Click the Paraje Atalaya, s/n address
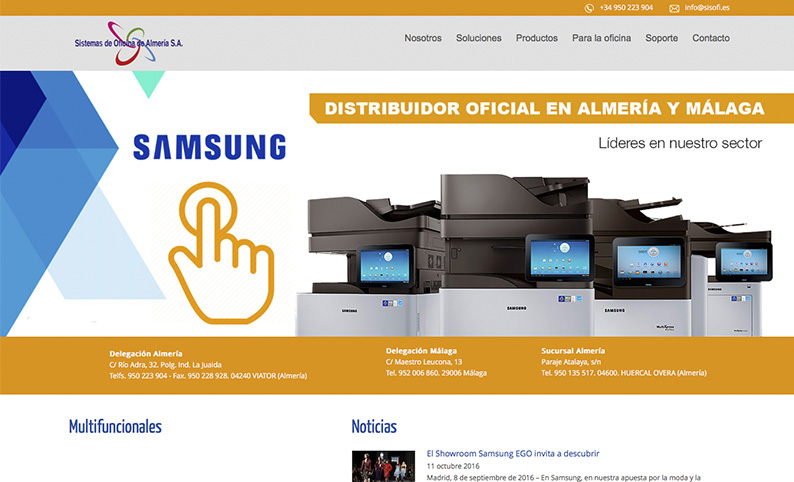 [571, 362]
